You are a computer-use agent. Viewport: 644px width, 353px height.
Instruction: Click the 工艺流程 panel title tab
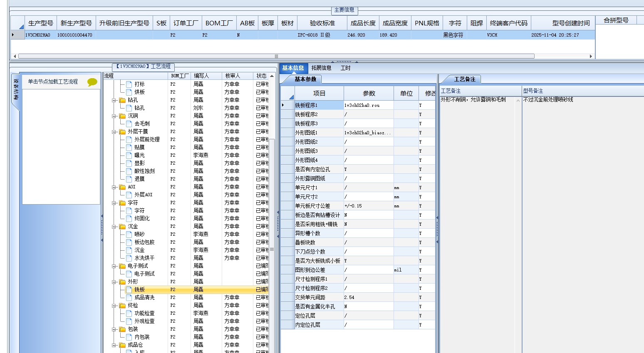pyautogui.click(x=144, y=67)
